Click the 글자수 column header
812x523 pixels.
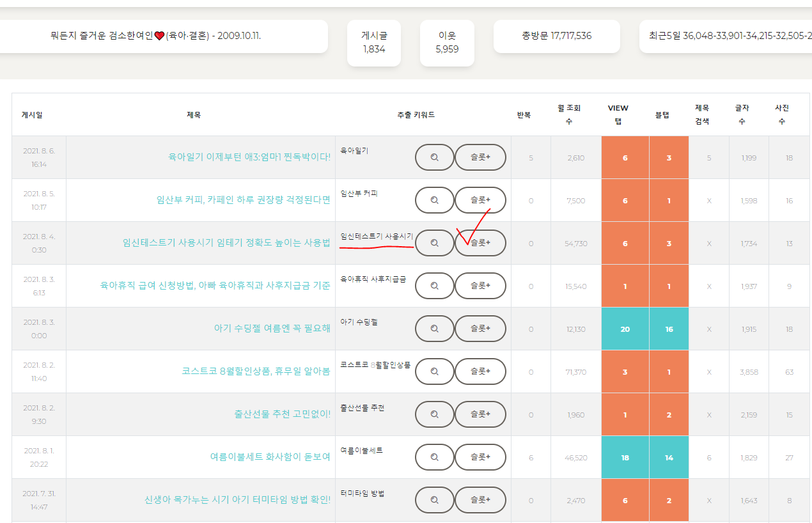[741, 114]
